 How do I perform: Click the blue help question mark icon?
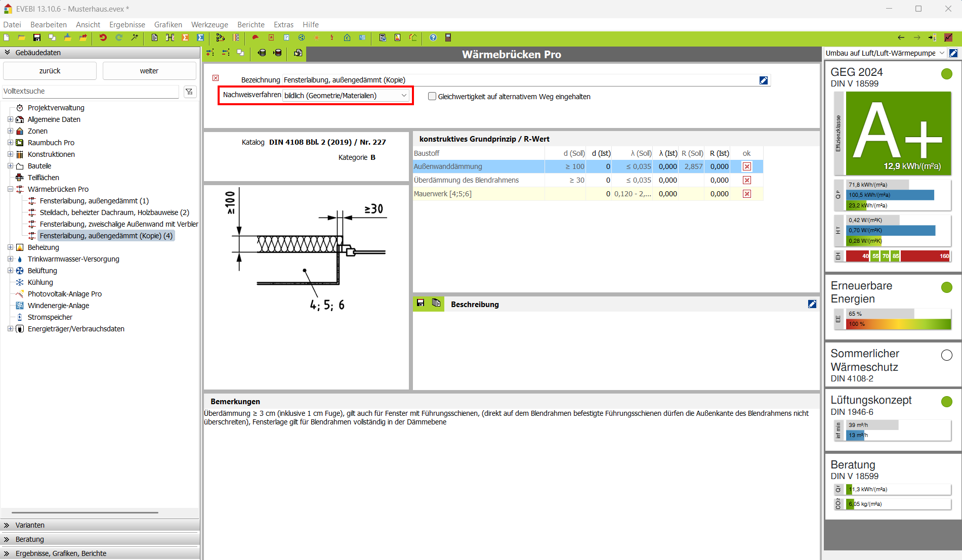click(x=433, y=37)
